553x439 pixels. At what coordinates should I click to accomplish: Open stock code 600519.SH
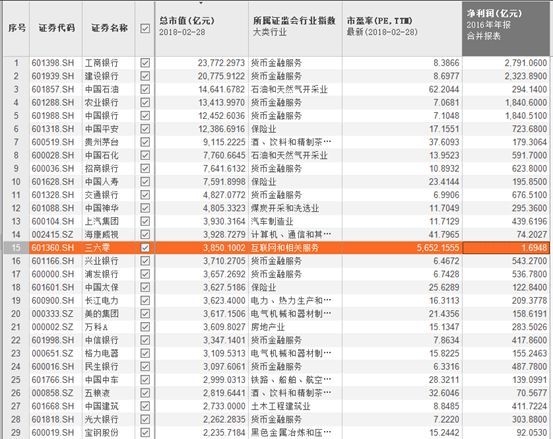coord(53,142)
